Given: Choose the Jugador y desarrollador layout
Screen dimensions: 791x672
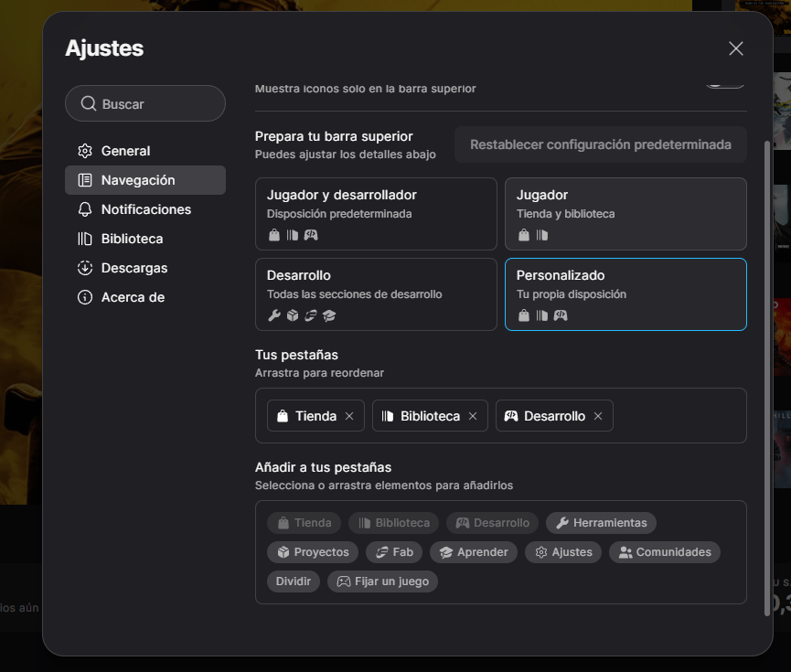Looking at the screenshot, I should (x=376, y=214).
